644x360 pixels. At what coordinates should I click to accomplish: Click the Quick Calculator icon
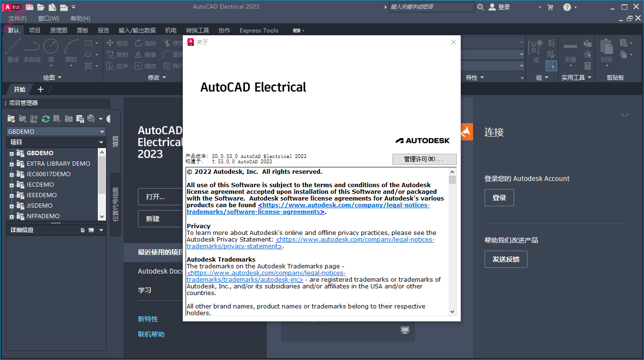588,66
